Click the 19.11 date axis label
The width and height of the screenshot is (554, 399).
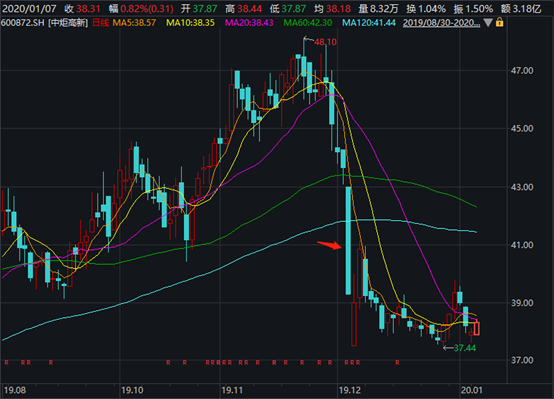232,391
